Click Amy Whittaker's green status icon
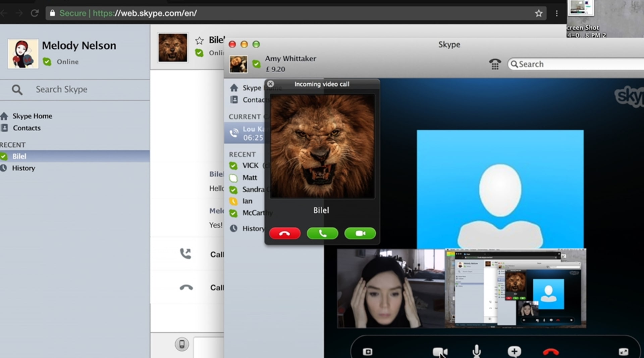This screenshot has height=358, width=644. tap(257, 64)
